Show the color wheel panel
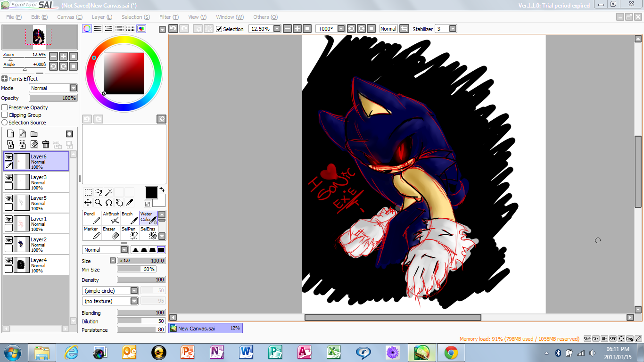This screenshot has width=644, height=362. [87, 29]
